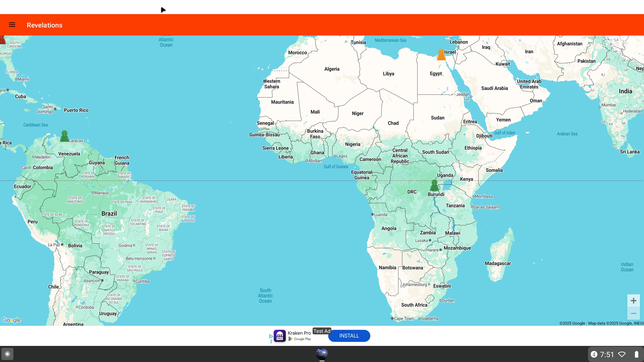Open the hamburger navigation menu
Viewport: 644px width, 362px height.
click(12, 25)
